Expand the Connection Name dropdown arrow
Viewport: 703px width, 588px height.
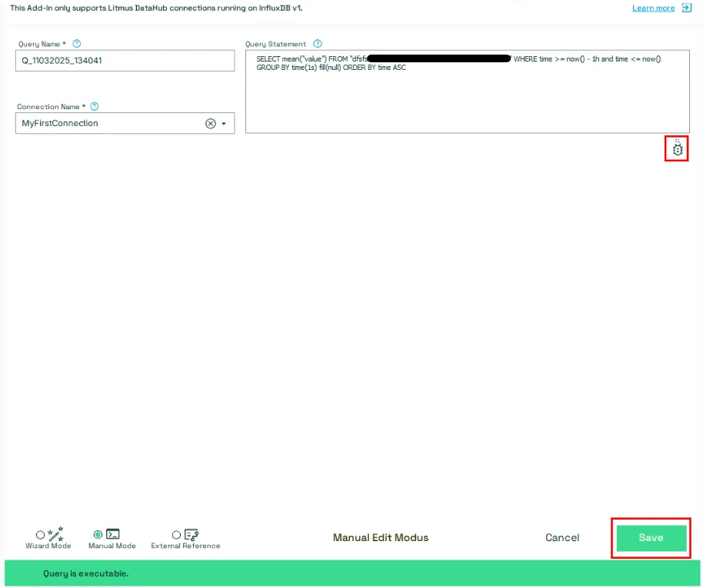click(x=224, y=124)
